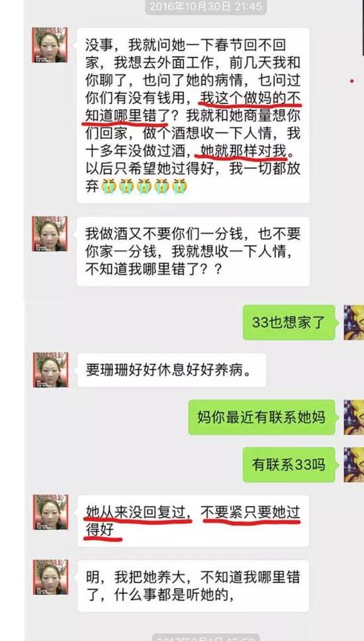Tap the partially visible timestamp at bottom
The height and width of the screenshot is (641, 364).
coord(206,637)
